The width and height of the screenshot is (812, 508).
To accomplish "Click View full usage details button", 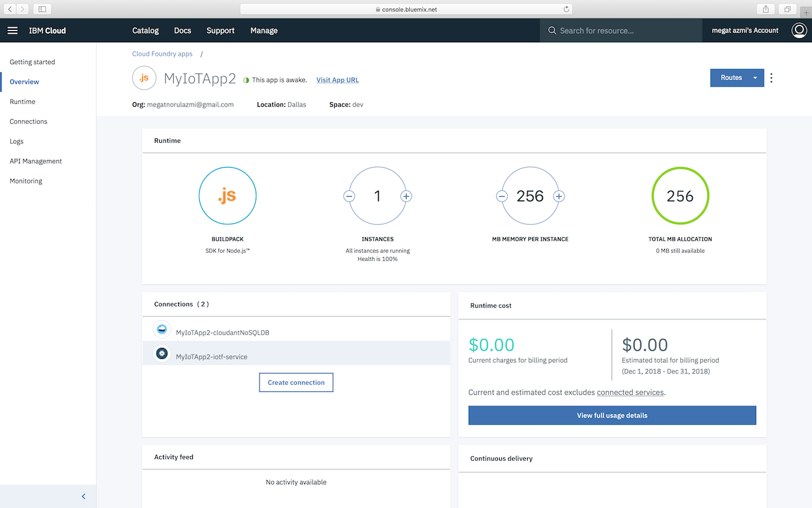I will click(x=612, y=415).
